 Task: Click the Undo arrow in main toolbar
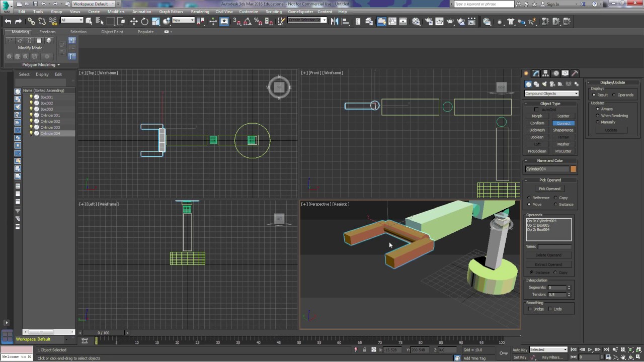coord(8,21)
